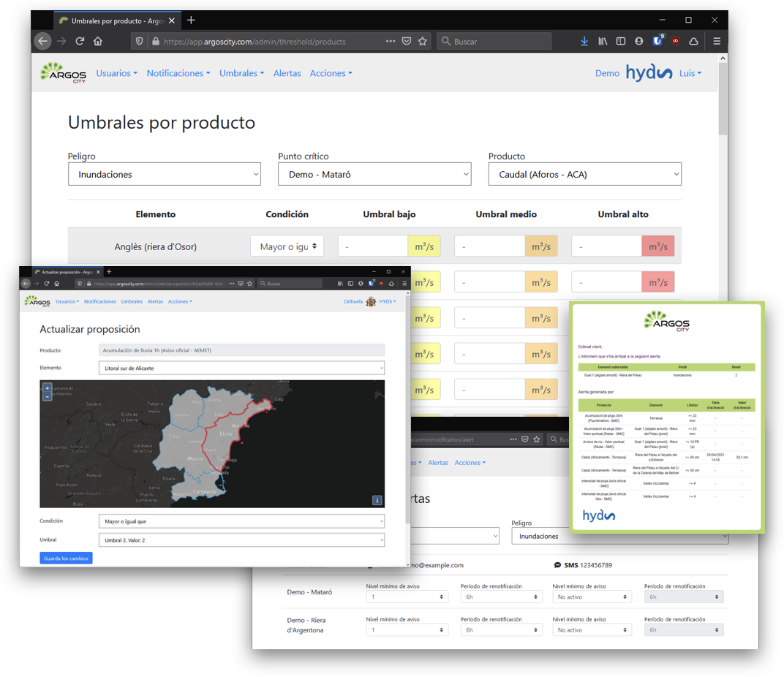Click the Producto field Acumulación de lluvia 1h
The image size is (784, 677).
pos(241,350)
